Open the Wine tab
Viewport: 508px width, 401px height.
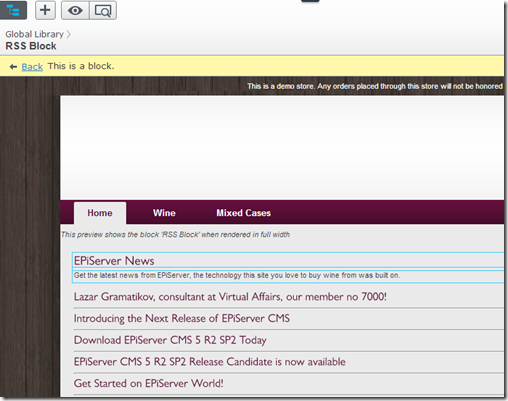[x=164, y=213]
